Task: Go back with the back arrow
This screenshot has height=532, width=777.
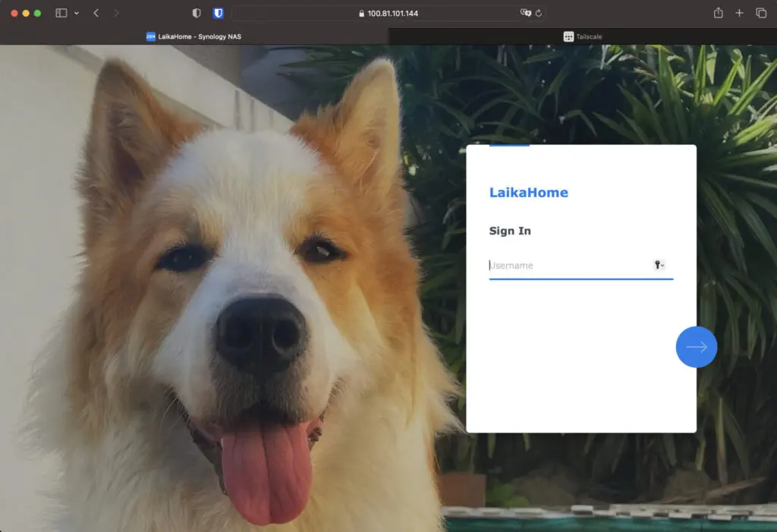Action: (x=96, y=13)
